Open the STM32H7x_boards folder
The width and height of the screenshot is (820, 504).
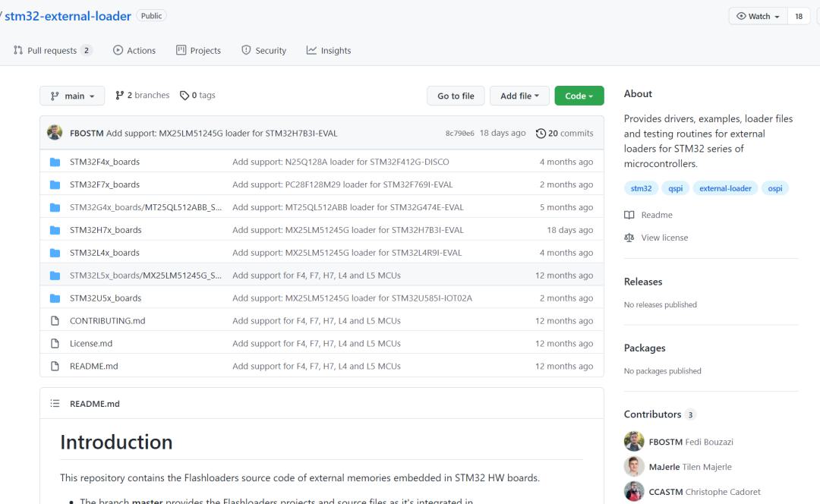(106, 230)
